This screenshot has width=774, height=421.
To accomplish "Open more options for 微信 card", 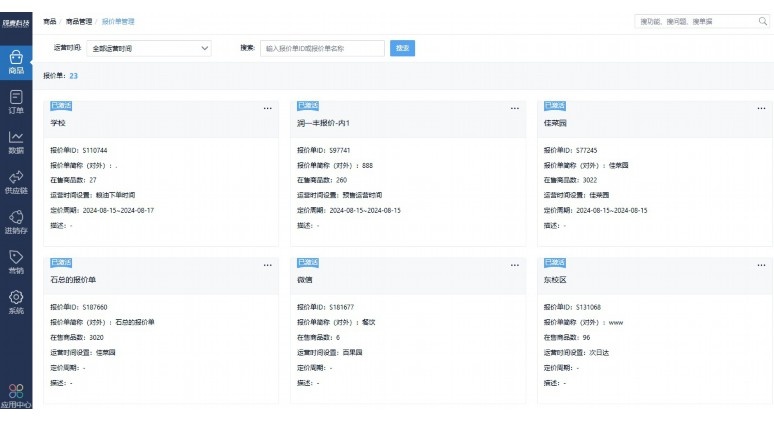I will point(514,265).
